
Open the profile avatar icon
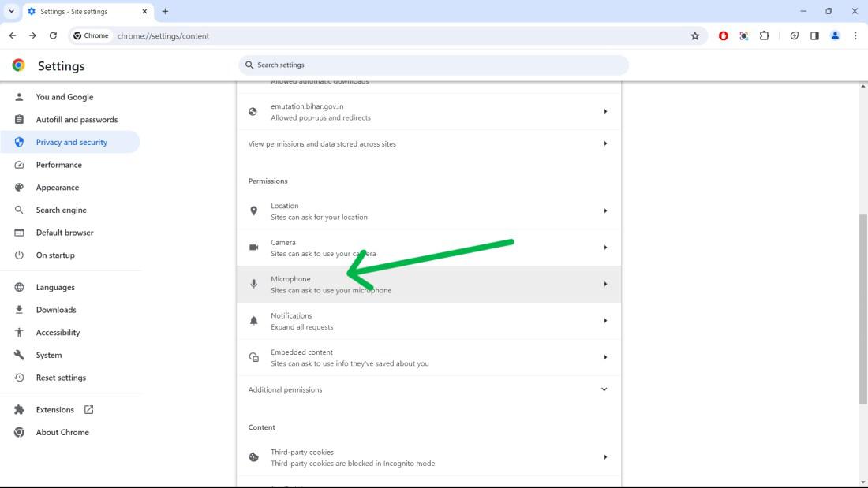[835, 36]
